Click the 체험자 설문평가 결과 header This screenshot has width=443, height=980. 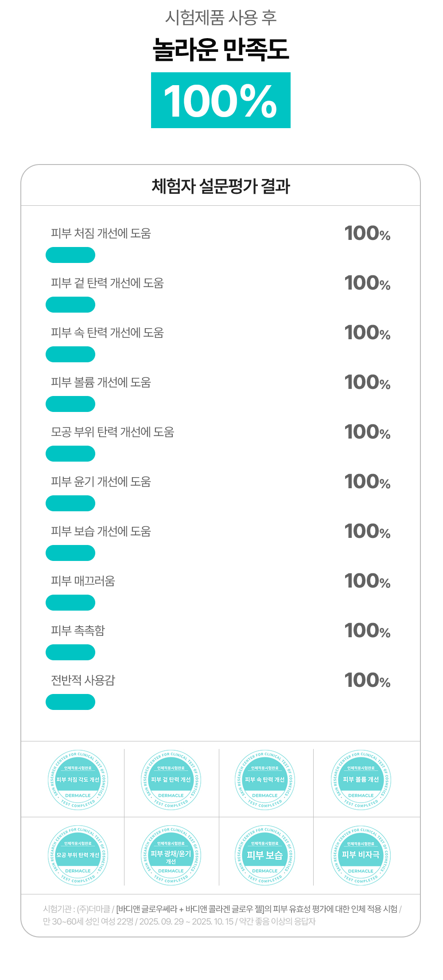coord(221,186)
